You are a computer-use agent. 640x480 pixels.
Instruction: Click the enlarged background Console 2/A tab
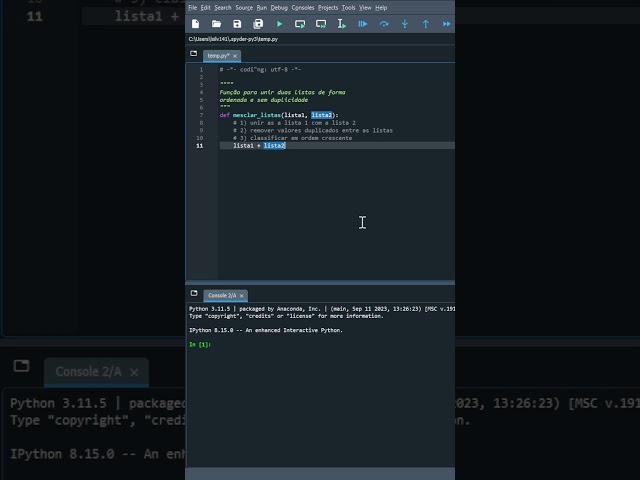(96, 372)
